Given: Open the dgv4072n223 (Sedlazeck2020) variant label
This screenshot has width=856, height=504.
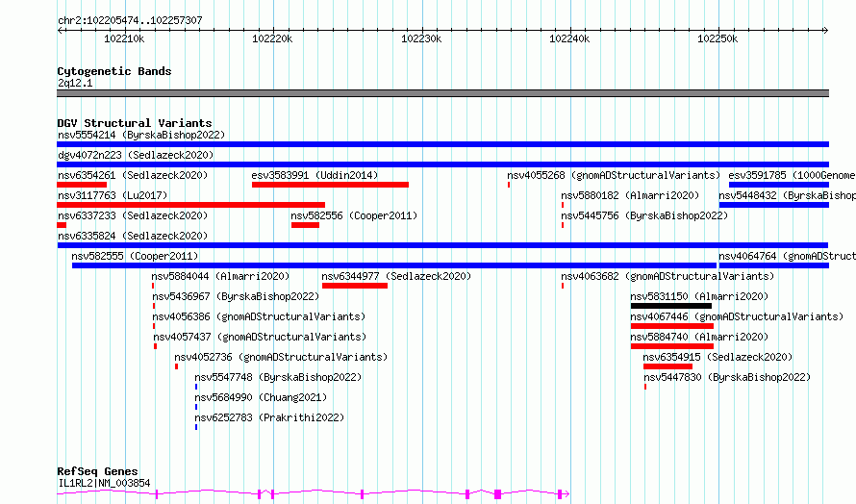Looking at the screenshot, I should coord(136,155).
